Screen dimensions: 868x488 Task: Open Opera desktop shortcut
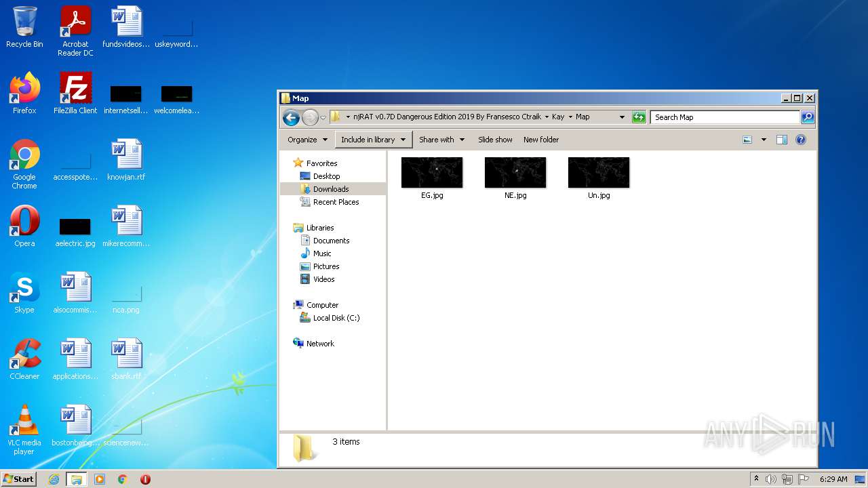point(24,226)
